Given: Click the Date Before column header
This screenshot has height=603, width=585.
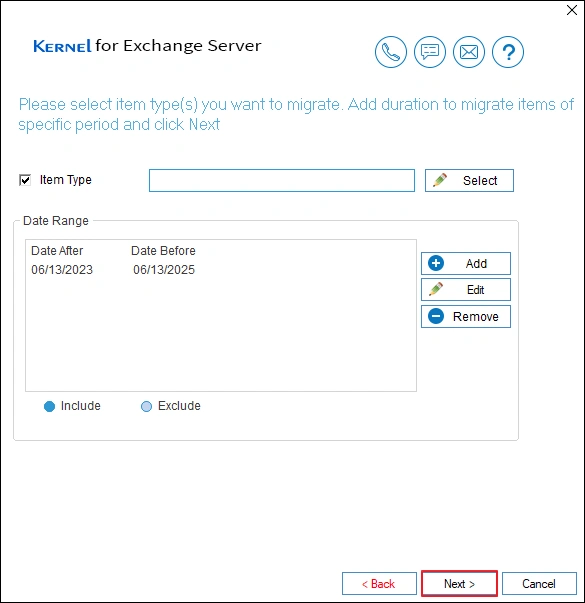Looking at the screenshot, I should click(163, 251).
